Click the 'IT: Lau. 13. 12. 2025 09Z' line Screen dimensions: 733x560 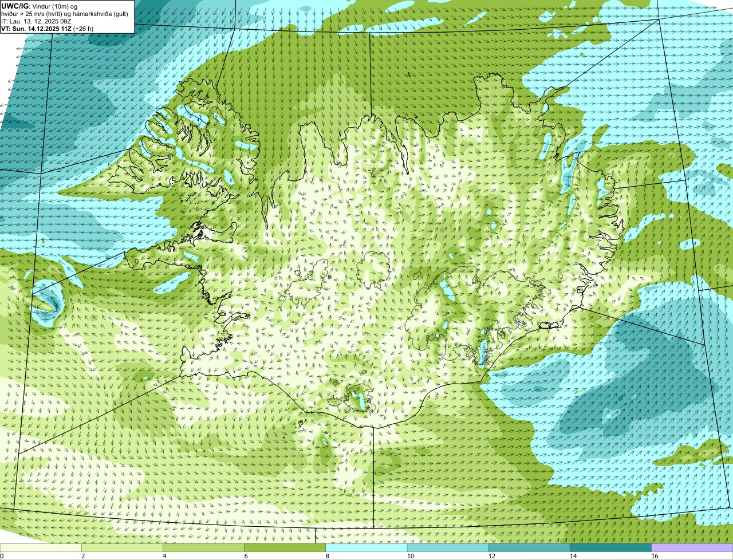36,21
